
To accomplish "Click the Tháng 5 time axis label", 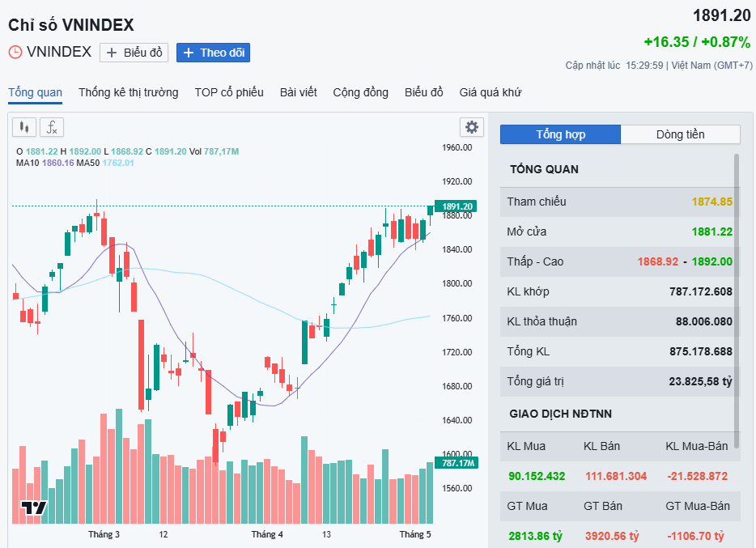I will tap(415, 534).
